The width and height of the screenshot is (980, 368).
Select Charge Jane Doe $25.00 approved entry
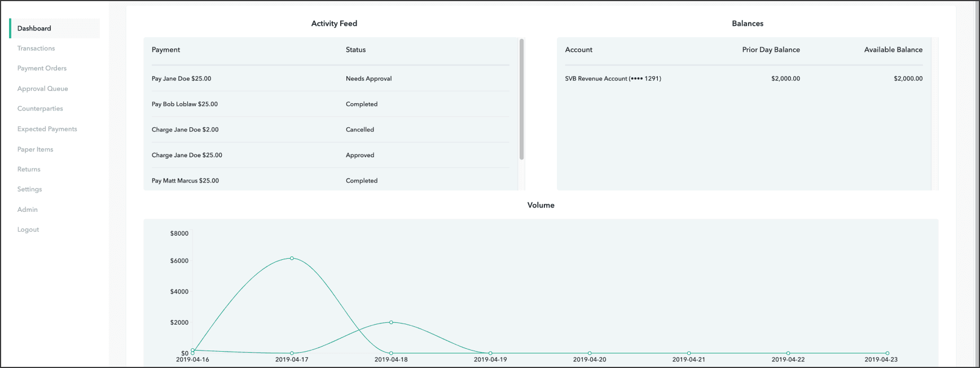tap(187, 155)
